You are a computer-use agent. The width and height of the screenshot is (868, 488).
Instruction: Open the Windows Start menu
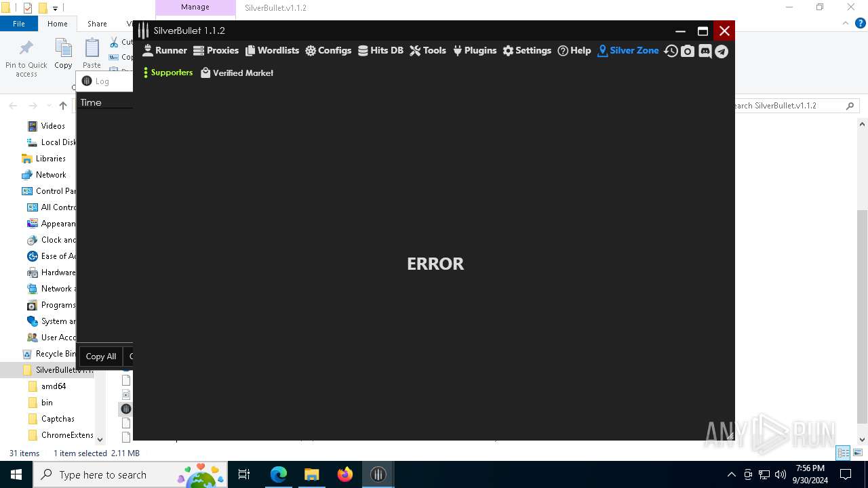coord(16,474)
